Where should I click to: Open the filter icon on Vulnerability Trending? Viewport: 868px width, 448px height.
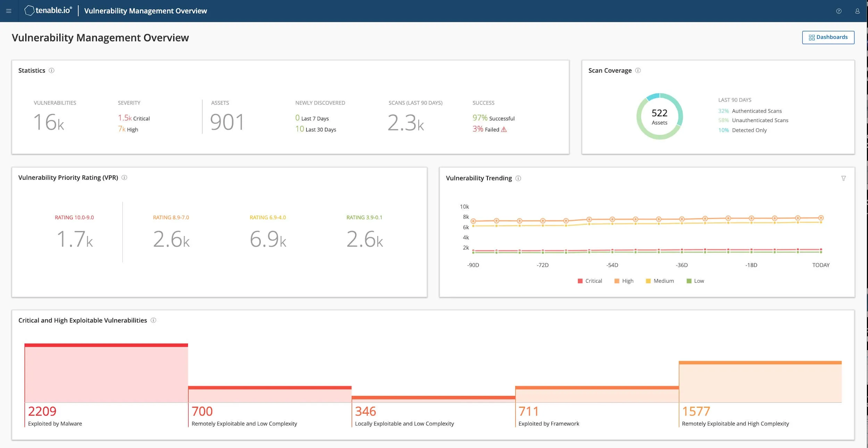click(x=844, y=178)
